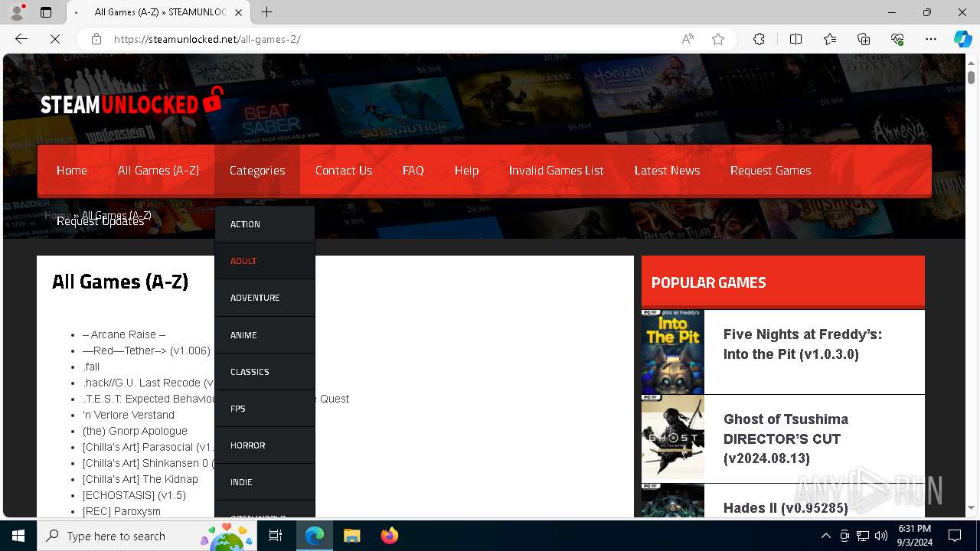Open the Favorites list icon
This screenshot has width=980, height=551.
pos(830,39)
